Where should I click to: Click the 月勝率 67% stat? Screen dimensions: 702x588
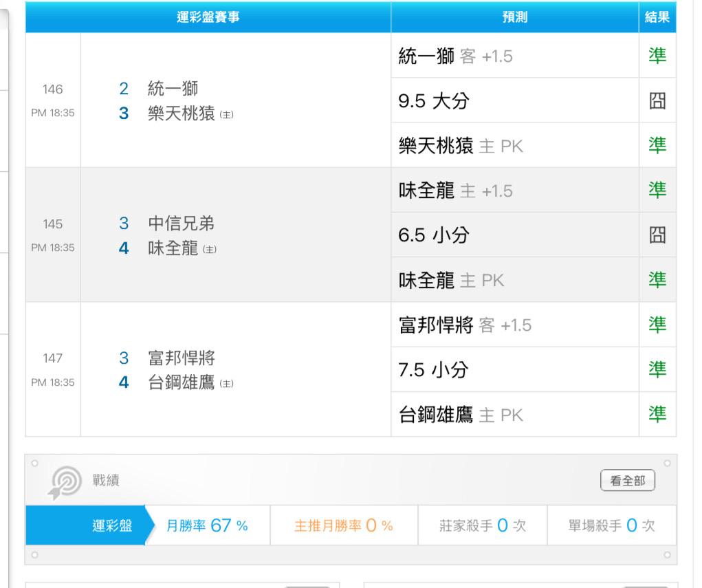point(207,525)
